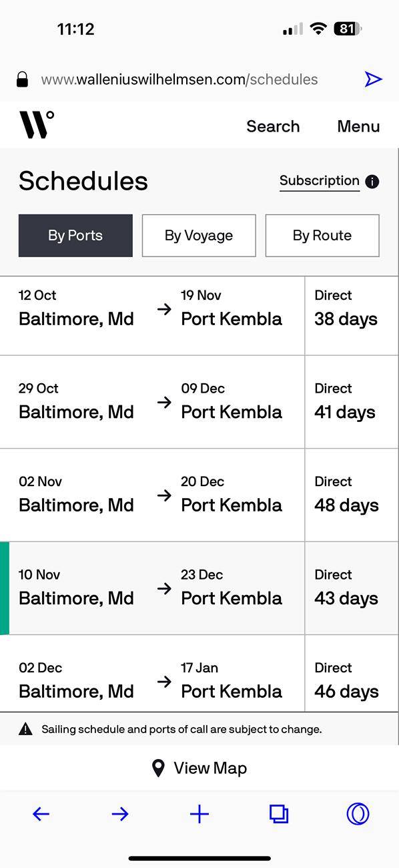The width and height of the screenshot is (399, 868).
Task: Tap the Wallenius Wilhelmsen logo
Action: 37,125
